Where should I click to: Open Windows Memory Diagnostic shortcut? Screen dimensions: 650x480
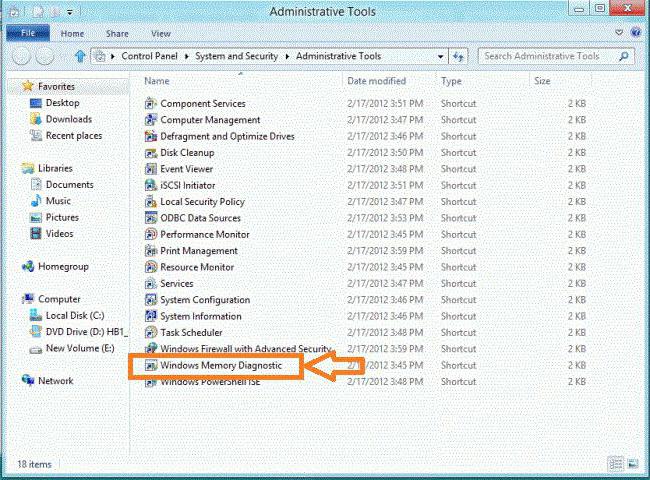click(221, 366)
